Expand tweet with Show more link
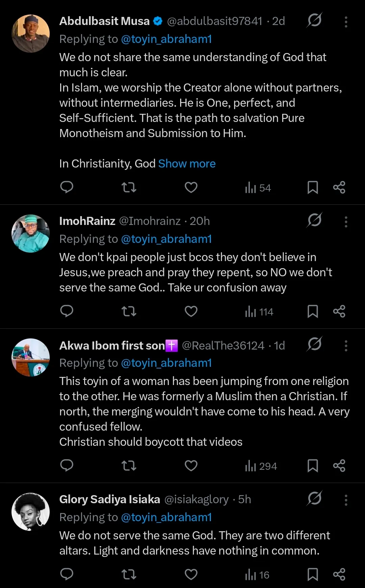 (x=187, y=164)
